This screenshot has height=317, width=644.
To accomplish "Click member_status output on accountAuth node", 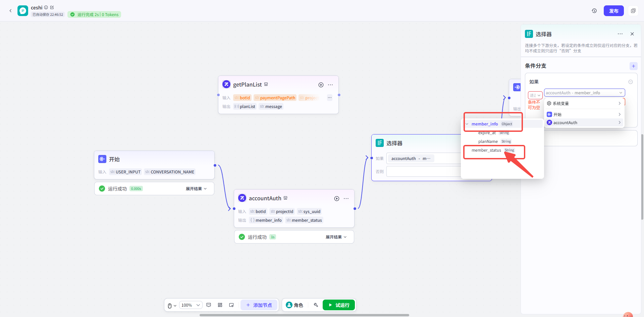I will [x=304, y=220].
